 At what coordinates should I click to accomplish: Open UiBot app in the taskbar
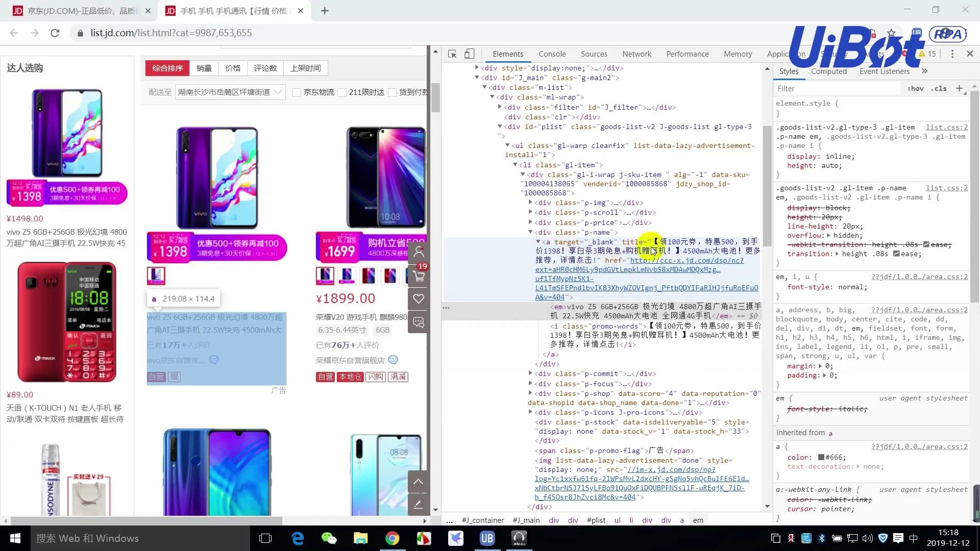pos(487,538)
